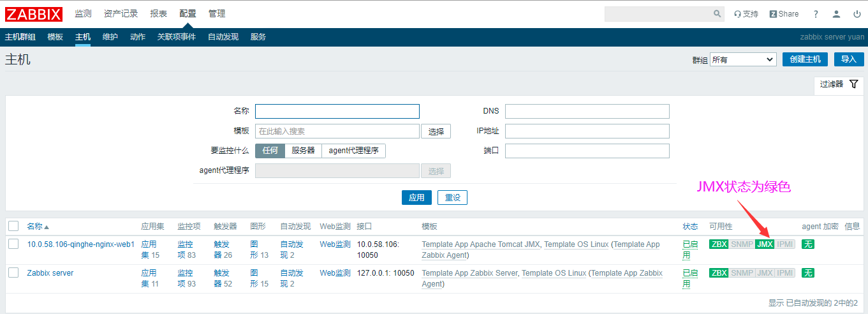Viewport: 868px width, 314px height.
Task: Click the 导入 button
Action: [848, 59]
